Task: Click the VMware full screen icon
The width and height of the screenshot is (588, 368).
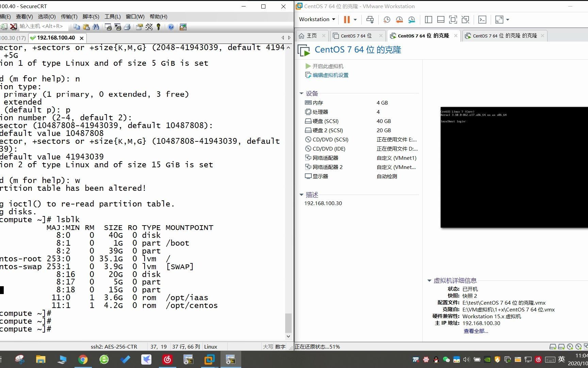Action: pos(453,19)
